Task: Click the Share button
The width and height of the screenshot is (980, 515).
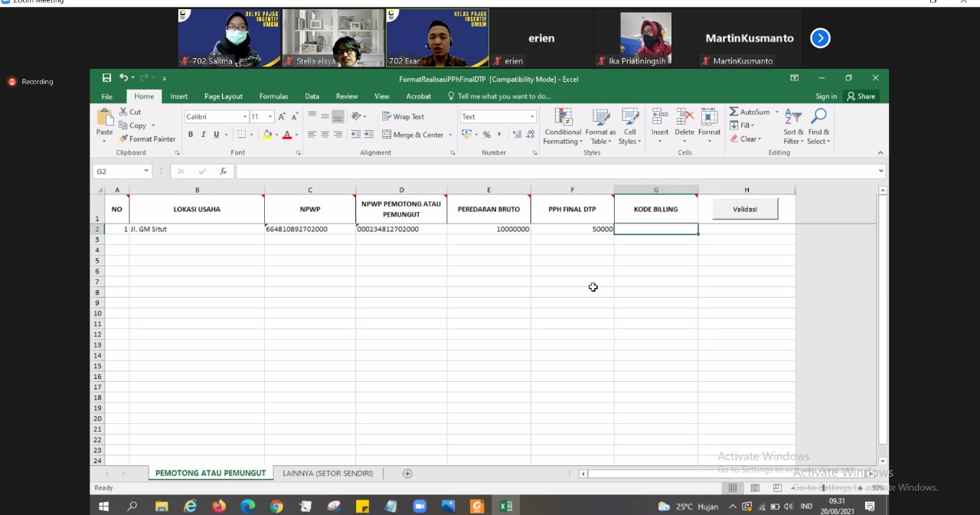Action: pyautogui.click(x=861, y=96)
